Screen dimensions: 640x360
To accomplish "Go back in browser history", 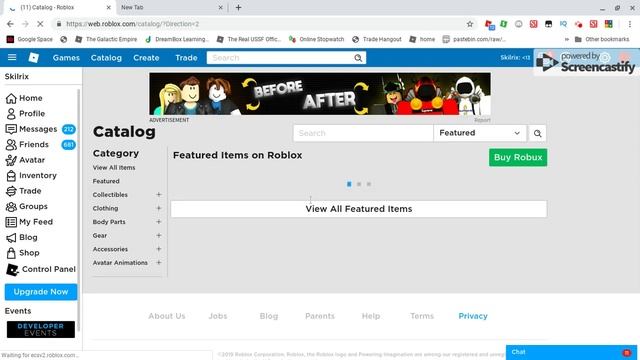I will point(10,24).
